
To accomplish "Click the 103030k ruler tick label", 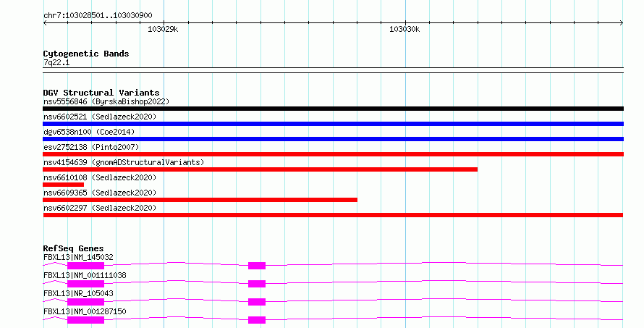I will 404,29.
